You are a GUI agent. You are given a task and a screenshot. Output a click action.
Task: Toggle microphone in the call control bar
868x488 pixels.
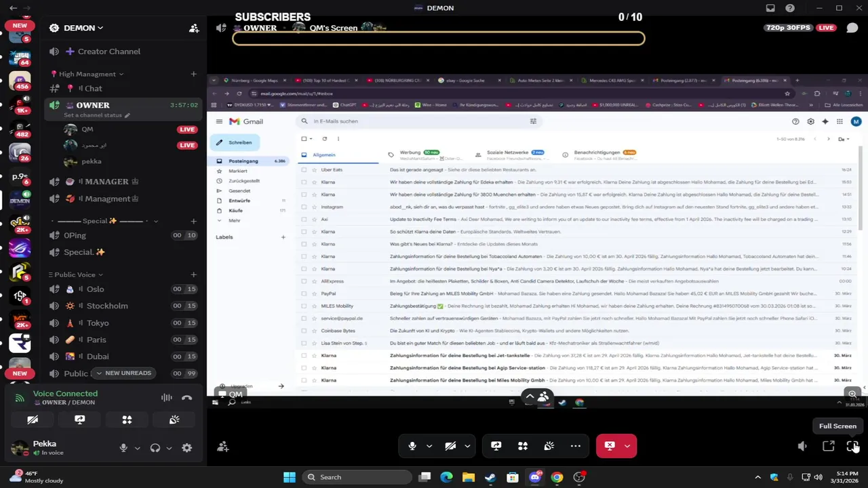click(x=412, y=446)
